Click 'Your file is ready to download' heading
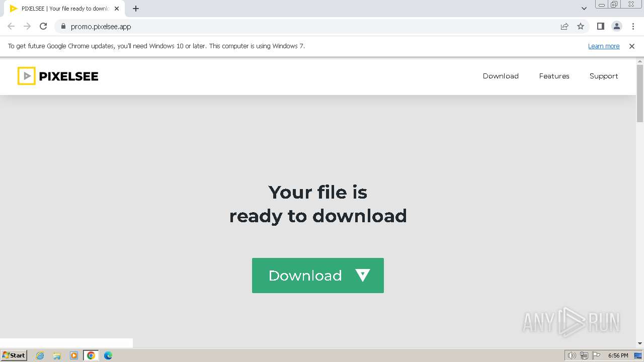644x362 pixels. [318, 204]
